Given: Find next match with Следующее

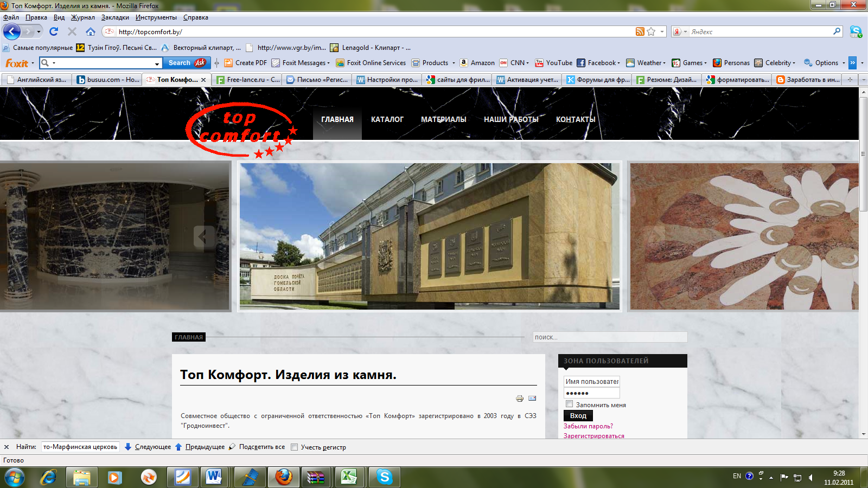Looking at the screenshot, I should (x=148, y=447).
